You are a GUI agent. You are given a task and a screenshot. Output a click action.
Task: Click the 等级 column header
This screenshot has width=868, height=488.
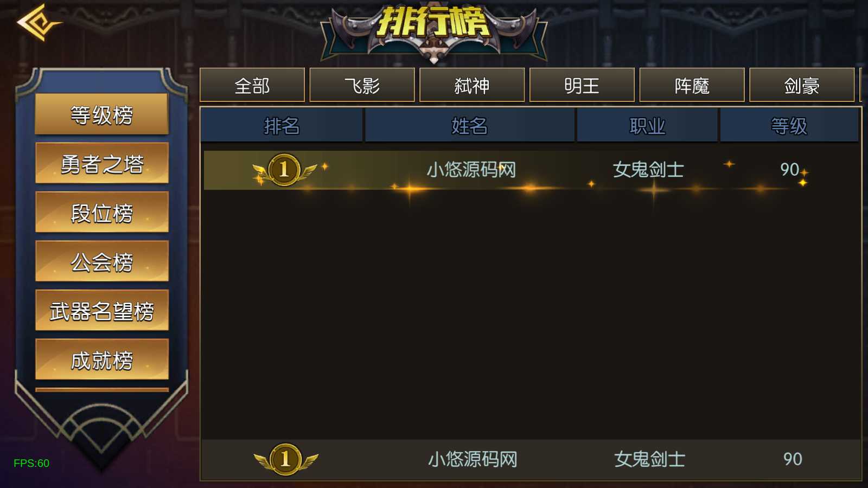pos(789,126)
